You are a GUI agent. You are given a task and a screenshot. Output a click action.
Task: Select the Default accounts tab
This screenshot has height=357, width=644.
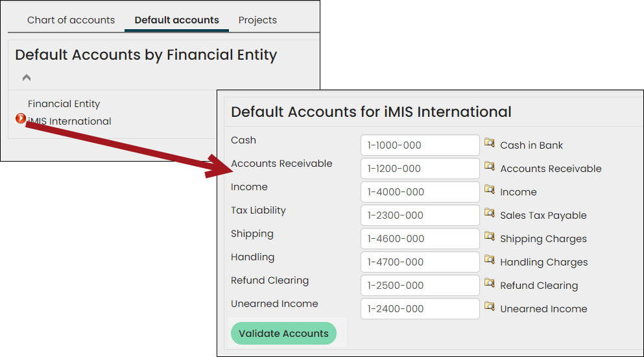tap(176, 20)
